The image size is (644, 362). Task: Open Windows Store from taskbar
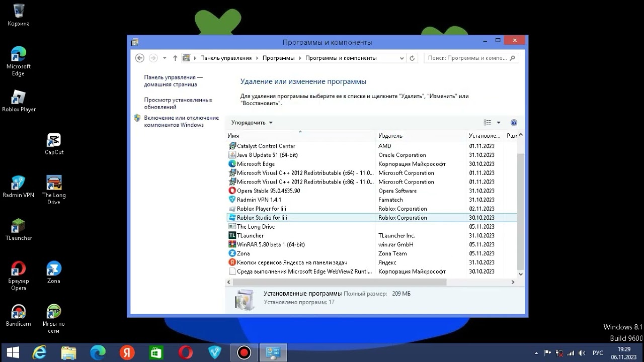[156, 352]
